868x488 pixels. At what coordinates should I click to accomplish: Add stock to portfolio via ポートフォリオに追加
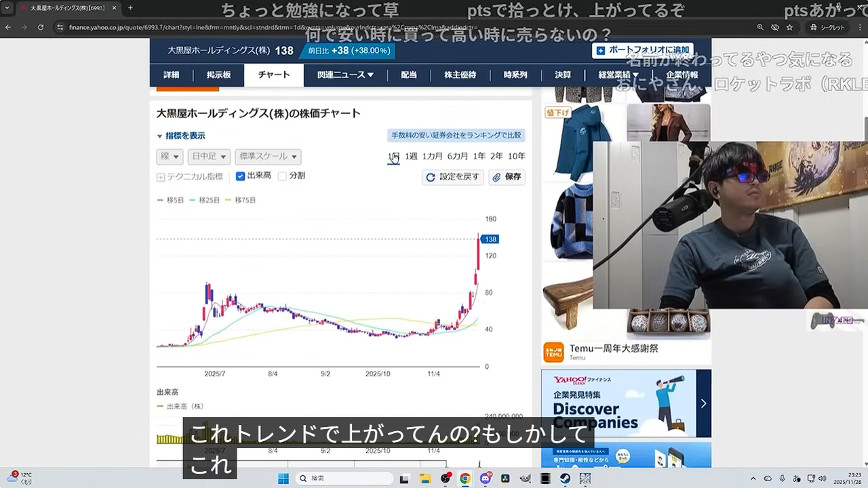[642, 50]
